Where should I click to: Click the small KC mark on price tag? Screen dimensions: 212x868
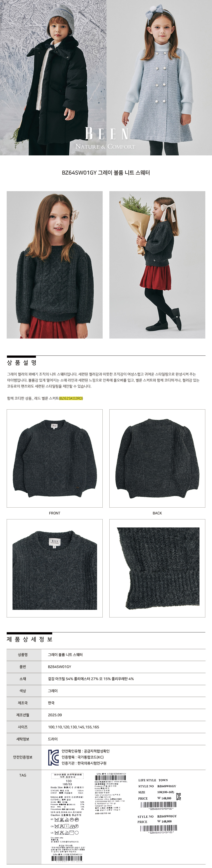click(x=178, y=797)
